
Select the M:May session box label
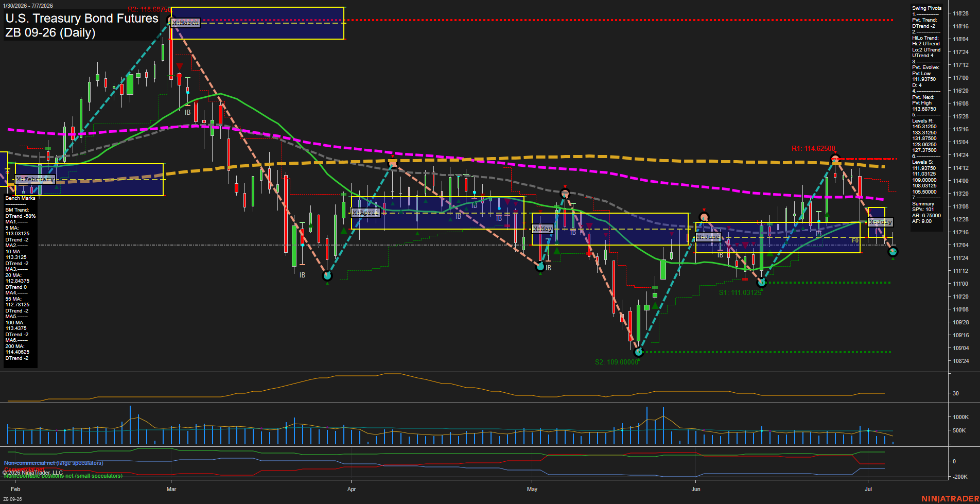[542, 228]
